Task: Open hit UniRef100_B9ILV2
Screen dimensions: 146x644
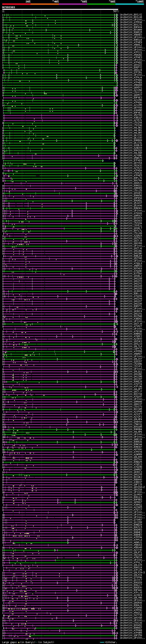Action: 131,15
